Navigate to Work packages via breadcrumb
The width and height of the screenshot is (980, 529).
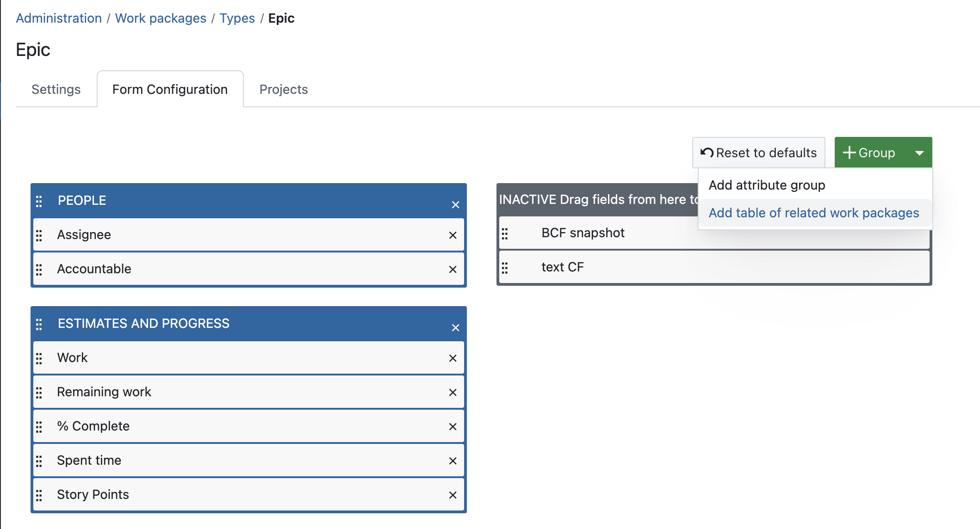coord(161,18)
